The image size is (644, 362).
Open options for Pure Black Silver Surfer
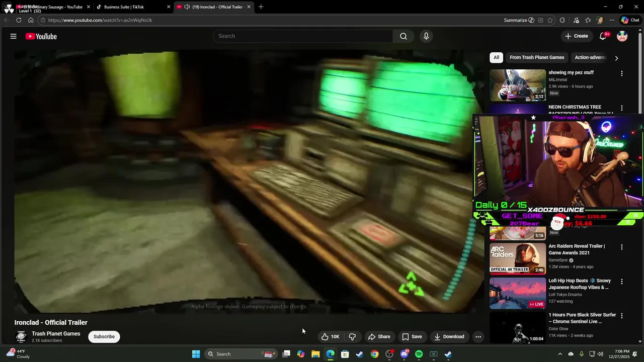point(621,316)
